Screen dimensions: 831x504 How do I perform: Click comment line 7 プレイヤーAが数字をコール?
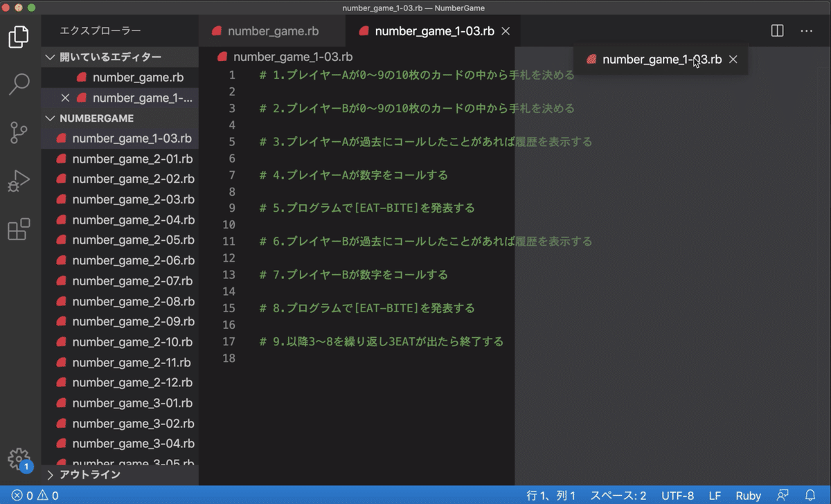(354, 175)
